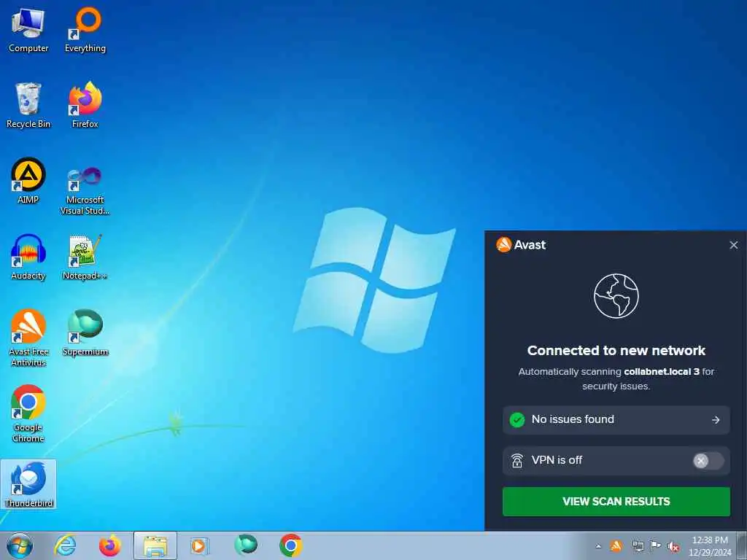The image size is (747, 560).
Task: Launch Internet Explorer from the taskbar
Action: point(65,545)
